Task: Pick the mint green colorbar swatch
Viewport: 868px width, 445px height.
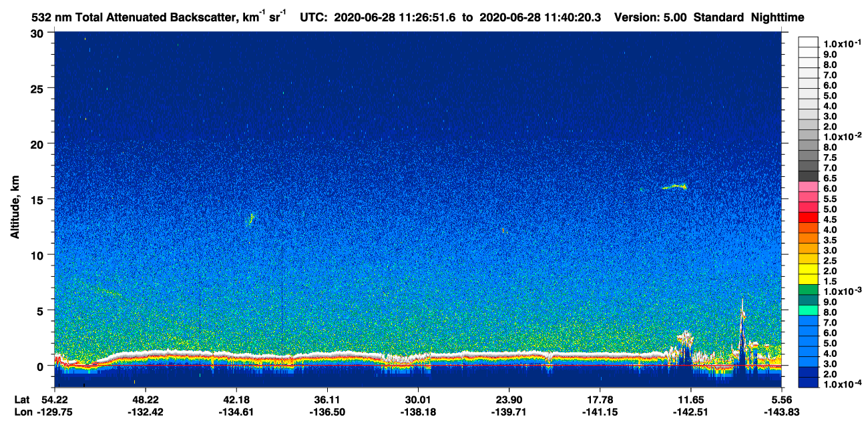Action: (x=809, y=309)
